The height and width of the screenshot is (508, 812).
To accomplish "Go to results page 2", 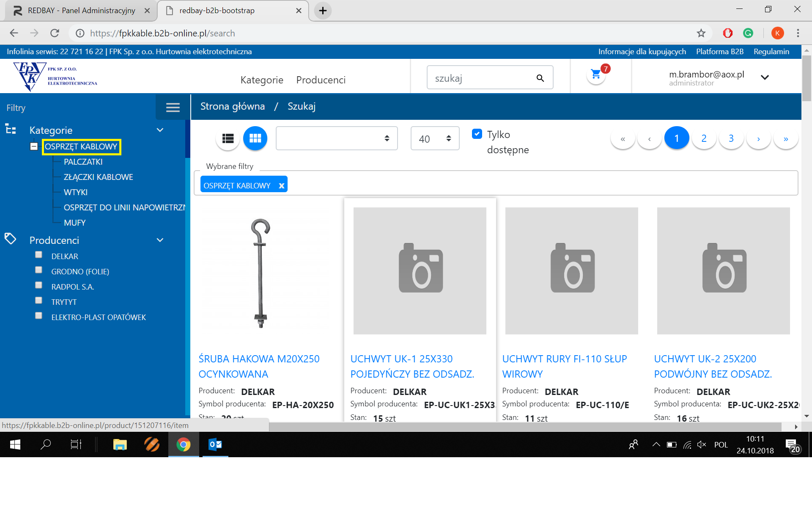I will [704, 138].
